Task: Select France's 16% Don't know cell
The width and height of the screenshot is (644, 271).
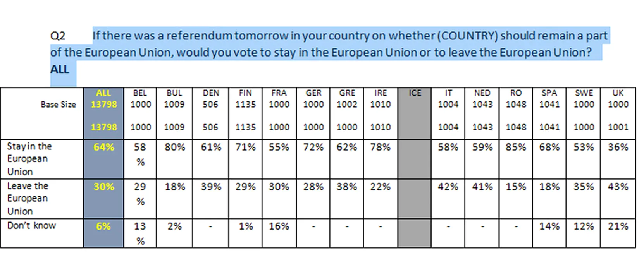Action: tap(279, 226)
